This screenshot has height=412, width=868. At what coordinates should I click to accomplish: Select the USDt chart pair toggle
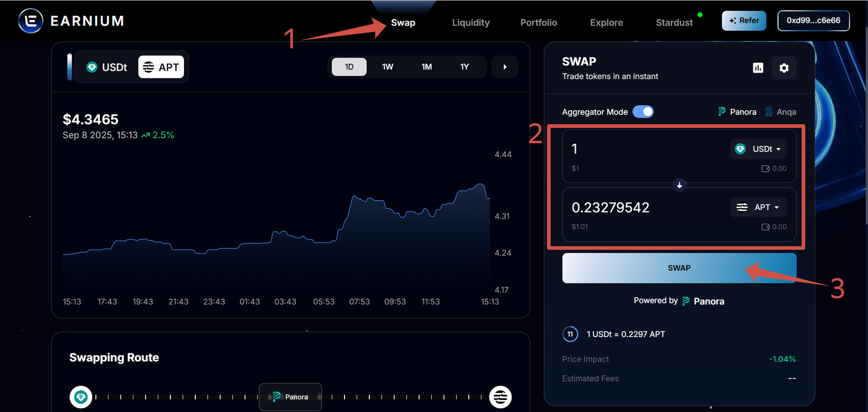tap(107, 67)
